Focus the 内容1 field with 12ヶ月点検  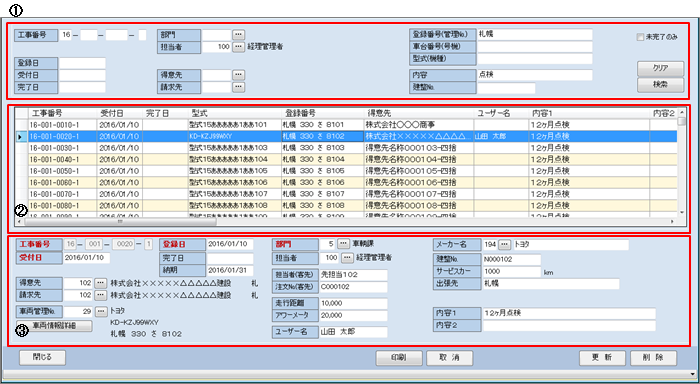[569, 313]
